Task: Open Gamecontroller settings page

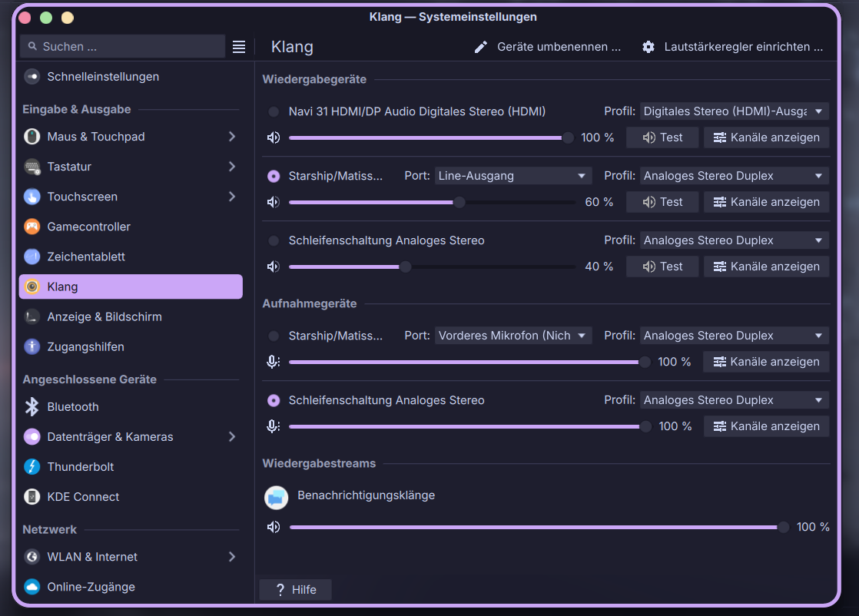Action: tap(131, 227)
